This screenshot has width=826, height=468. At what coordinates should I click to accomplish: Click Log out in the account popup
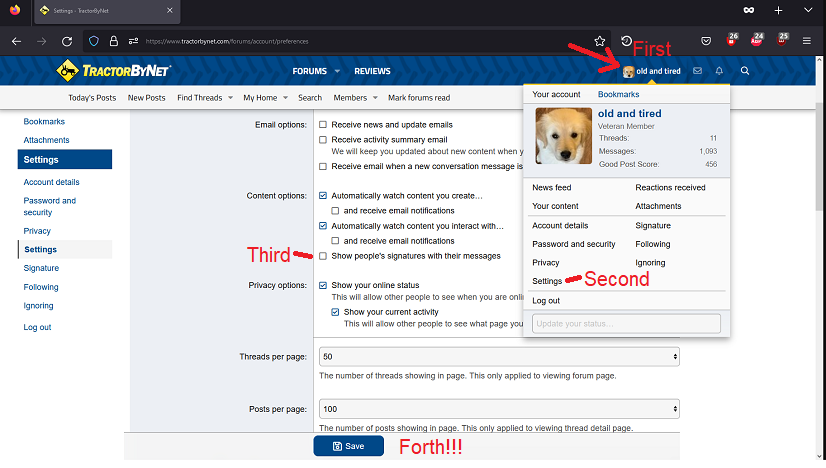click(546, 300)
